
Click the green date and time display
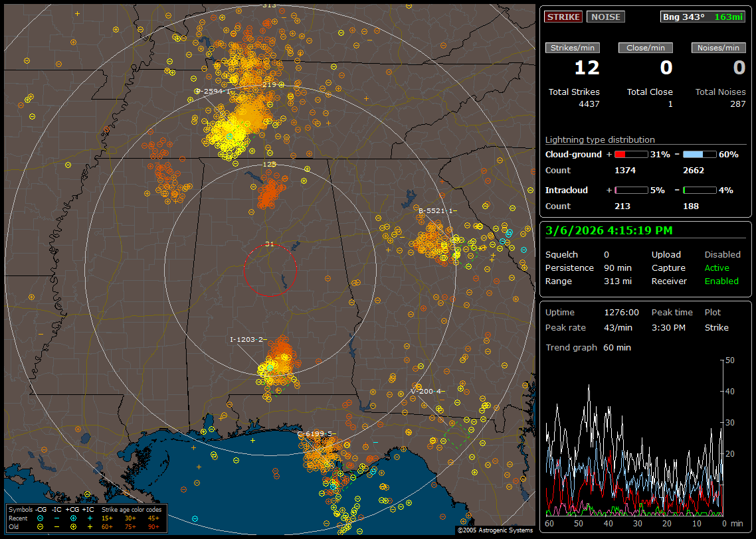(x=609, y=231)
